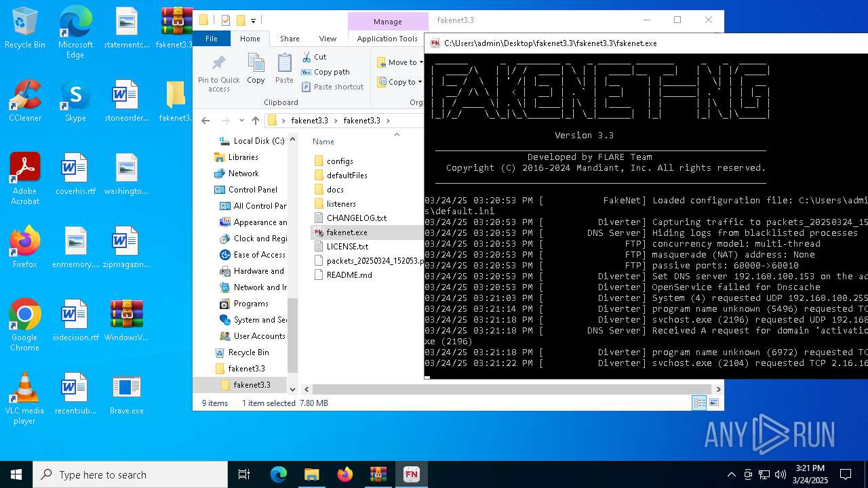Select the packets_20250324_152053 file

[x=369, y=261]
